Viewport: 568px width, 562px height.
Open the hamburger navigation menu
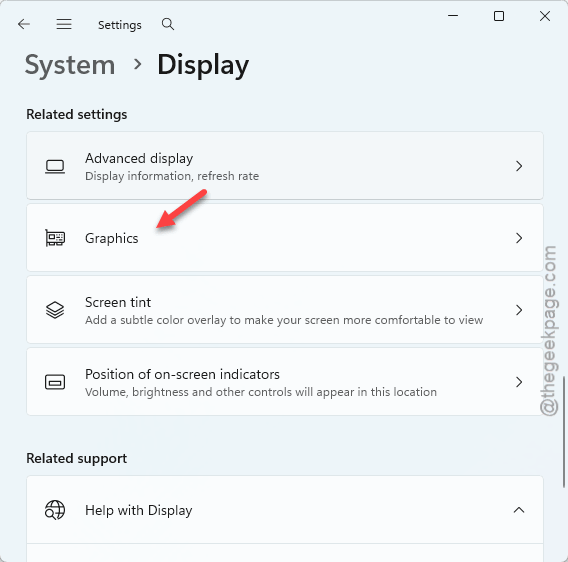click(64, 24)
